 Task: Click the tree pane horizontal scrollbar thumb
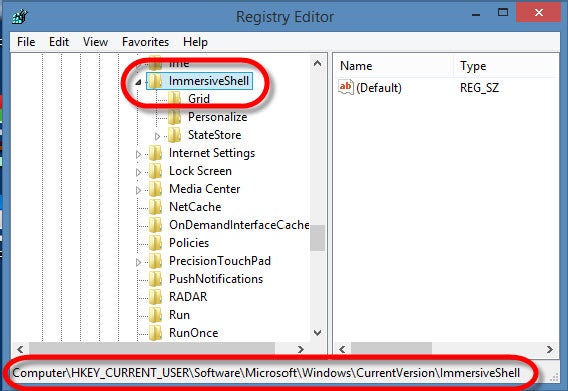(x=152, y=349)
